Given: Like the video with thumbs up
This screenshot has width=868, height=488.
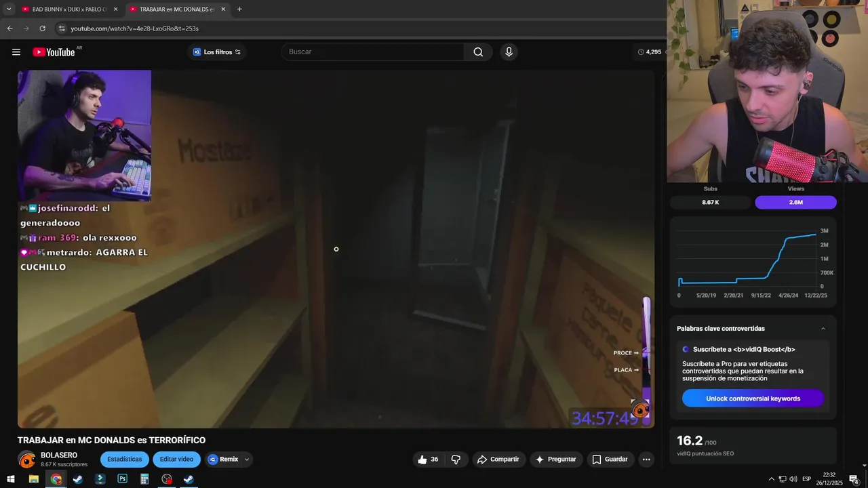Looking at the screenshot, I should click(428, 460).
